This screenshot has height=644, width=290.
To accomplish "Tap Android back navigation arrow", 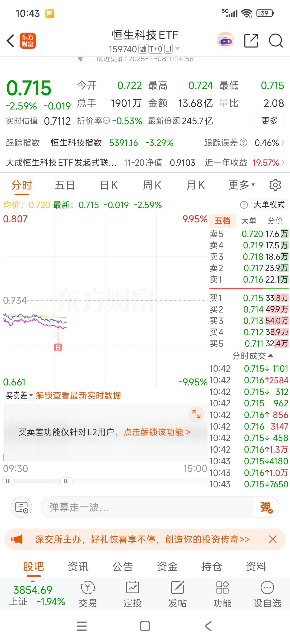I will (x=208, y=626).
